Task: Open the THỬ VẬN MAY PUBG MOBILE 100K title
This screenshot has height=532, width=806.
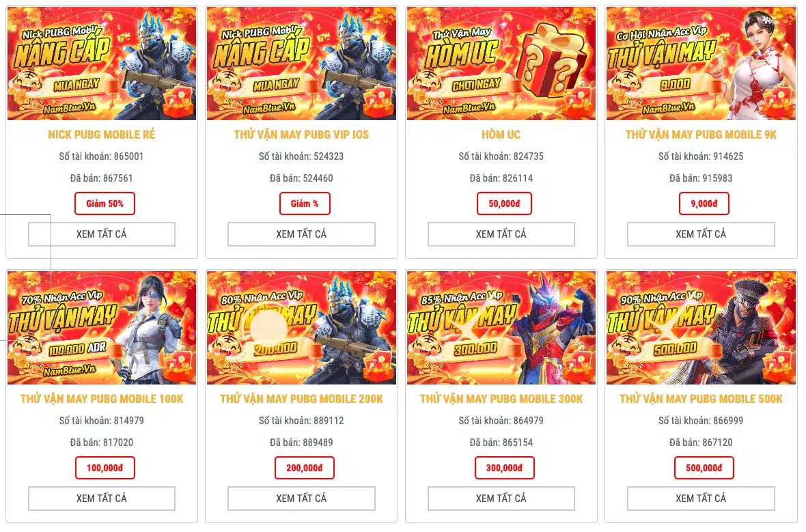Action: tap(102, 399)
